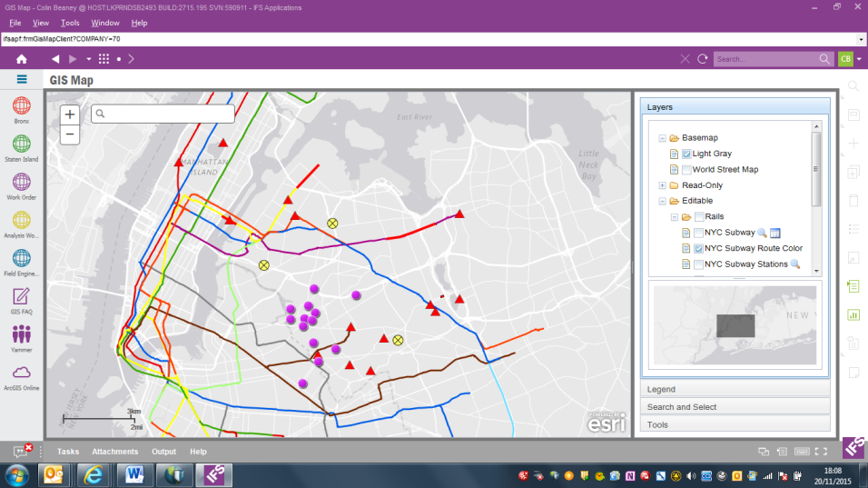This screenshot has width=868, height=488.
Task: Zoom out on the map
Action: coord(70,134)
